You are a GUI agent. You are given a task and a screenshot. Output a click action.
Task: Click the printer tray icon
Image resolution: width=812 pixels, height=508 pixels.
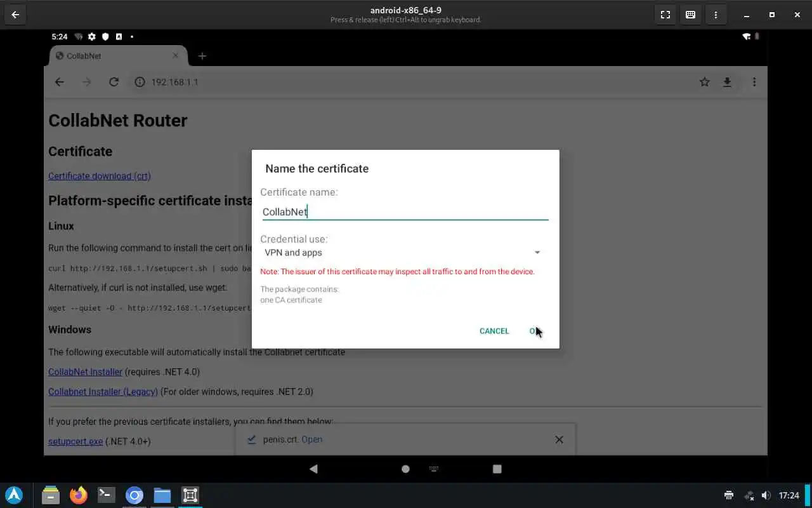[729, 495]
